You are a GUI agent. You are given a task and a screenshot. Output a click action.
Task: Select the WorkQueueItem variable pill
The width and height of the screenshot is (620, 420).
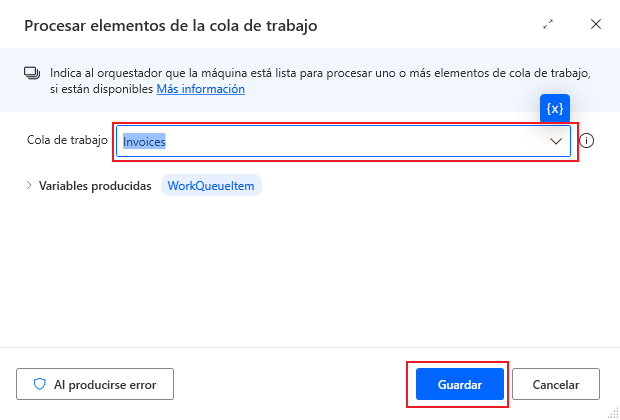pos(211,185)
